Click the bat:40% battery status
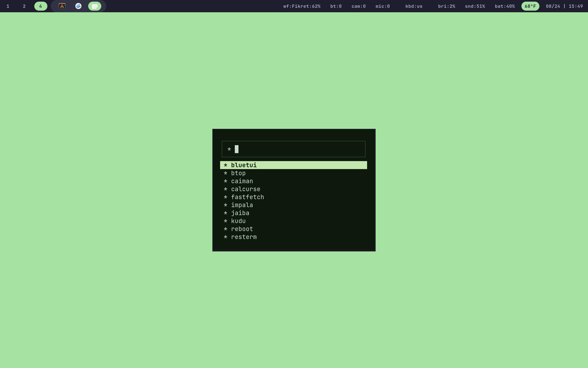 [x=505, y=6]
